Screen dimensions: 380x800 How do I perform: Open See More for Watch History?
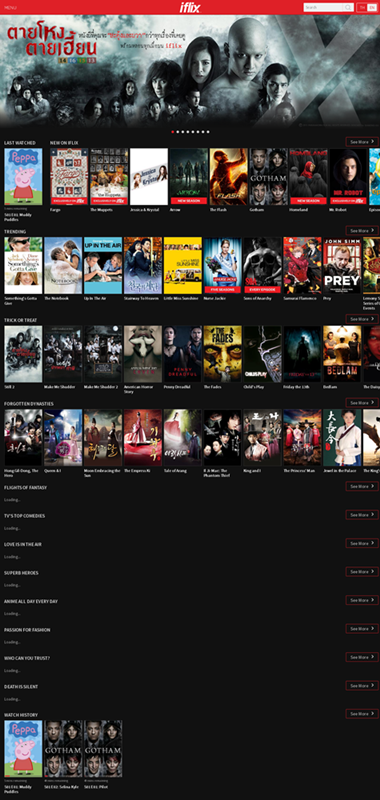click(x=362, y=714)
